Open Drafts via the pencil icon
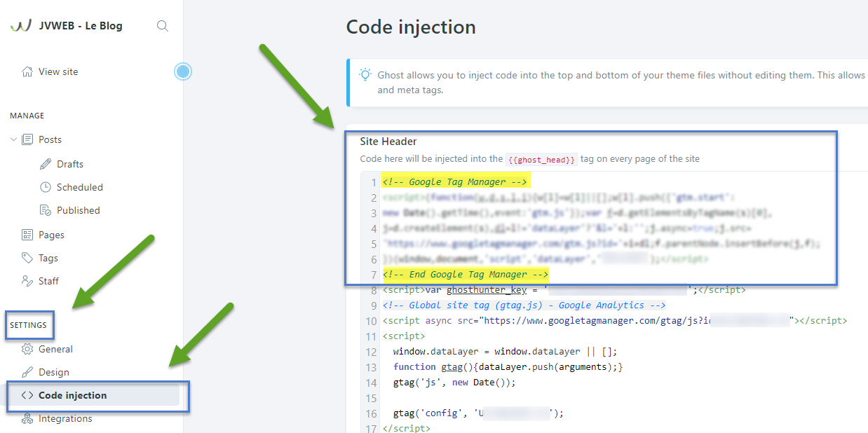The height and width of the screenshot is (433, 868). click(x=46, y=164)
